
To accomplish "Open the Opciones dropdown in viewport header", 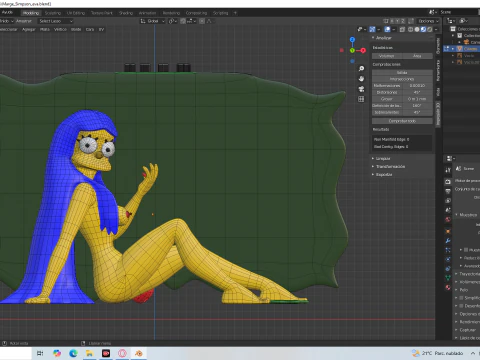I will coord(429,21).
